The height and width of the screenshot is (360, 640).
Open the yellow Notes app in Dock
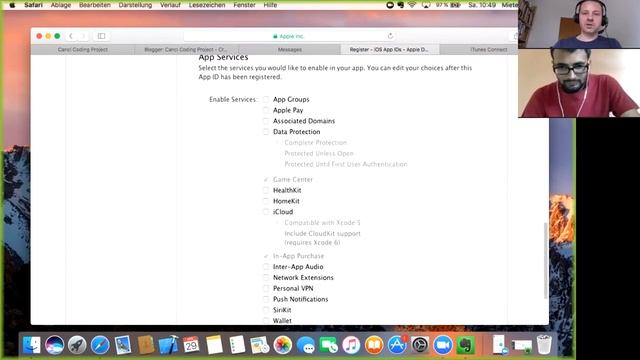[214, 345]
